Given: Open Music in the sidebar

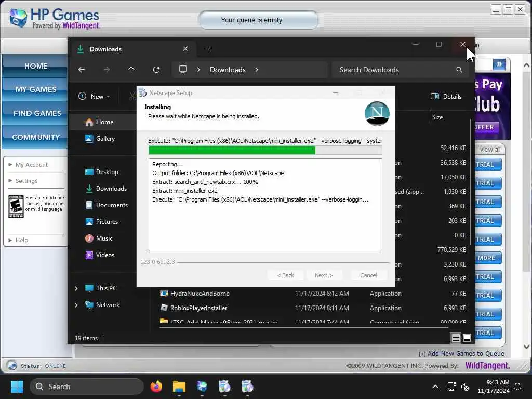Looking at the screenshot, I should pos(99,238).
